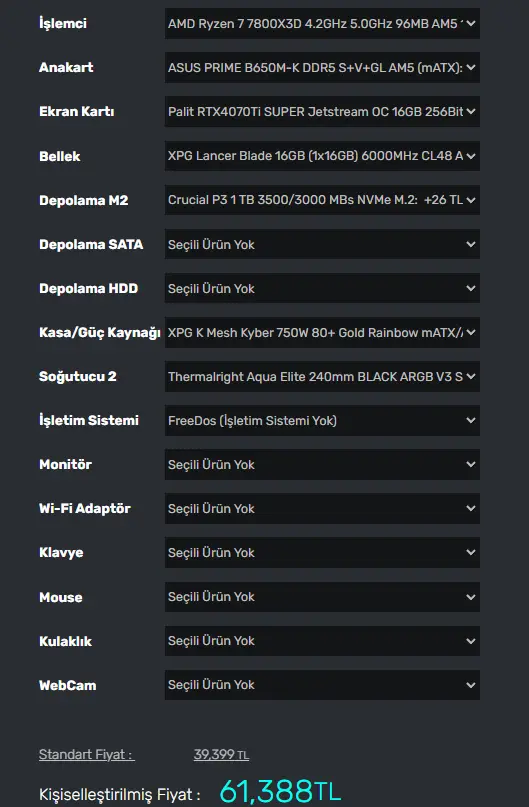The image size is (529, 807).
Task: Open the Anakart motherboard dropdown
Action: tap(322, 67)
